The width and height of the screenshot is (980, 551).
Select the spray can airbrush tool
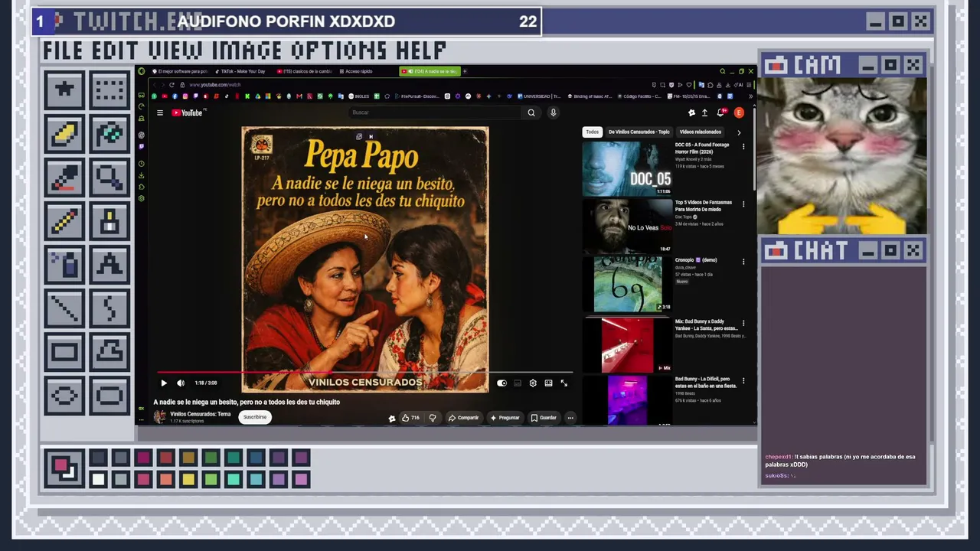click(x=64, y=266)
